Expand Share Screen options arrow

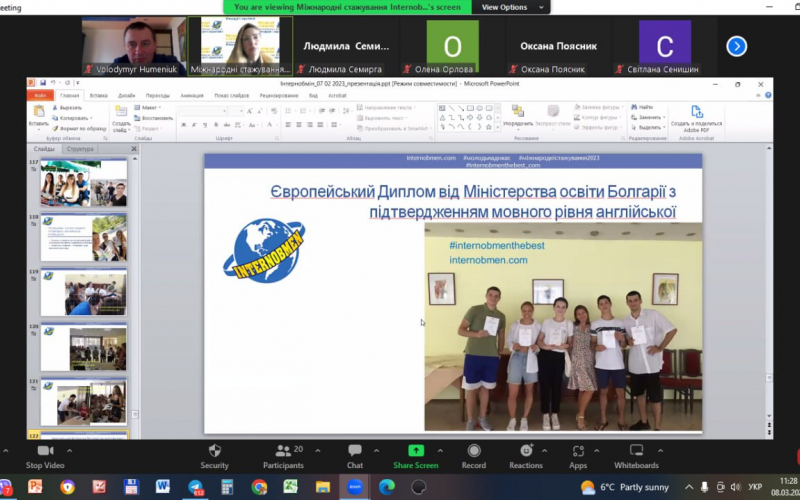(440, 451)
